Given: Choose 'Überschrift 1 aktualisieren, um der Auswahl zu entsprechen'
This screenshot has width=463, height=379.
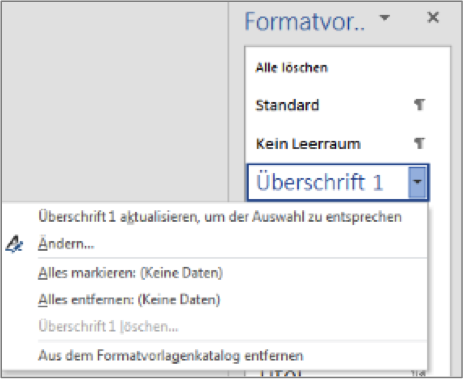Looking at the screenshot, I should point(220,217).
